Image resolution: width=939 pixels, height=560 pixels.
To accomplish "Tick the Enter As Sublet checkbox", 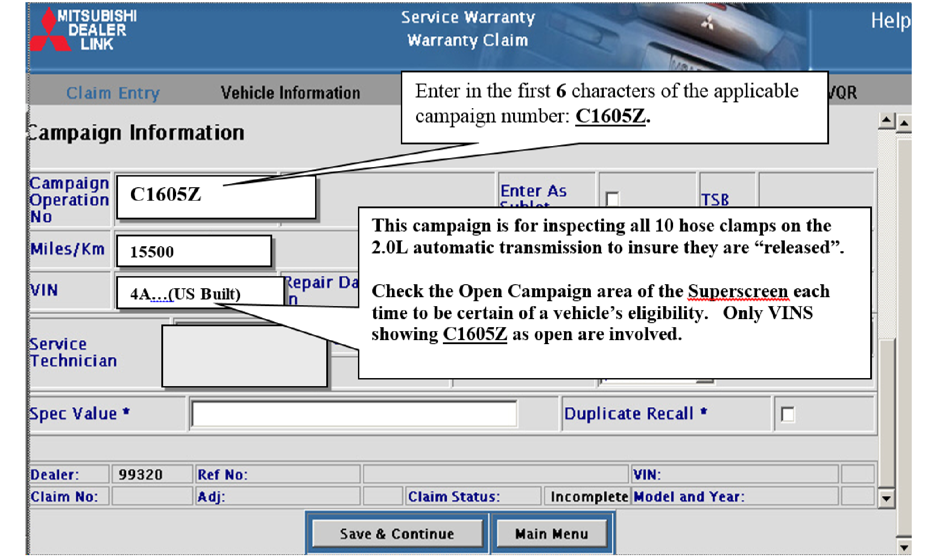I will coord(612,199).
